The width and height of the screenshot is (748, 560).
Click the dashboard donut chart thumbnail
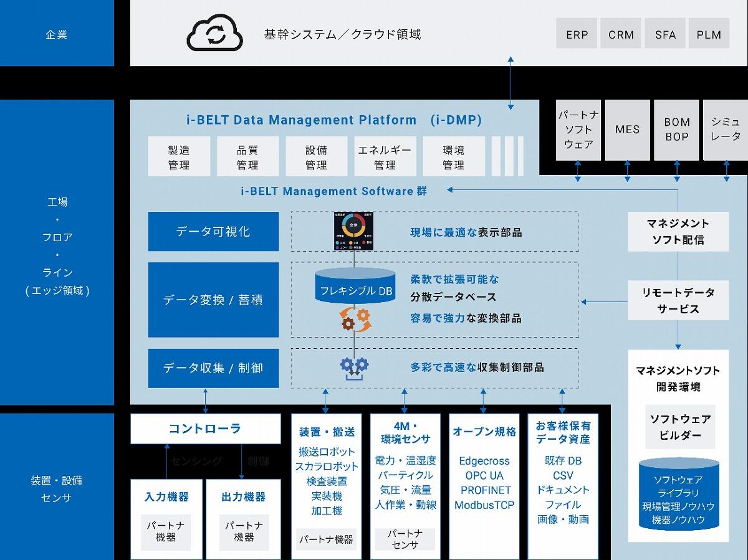coord(353,231)
